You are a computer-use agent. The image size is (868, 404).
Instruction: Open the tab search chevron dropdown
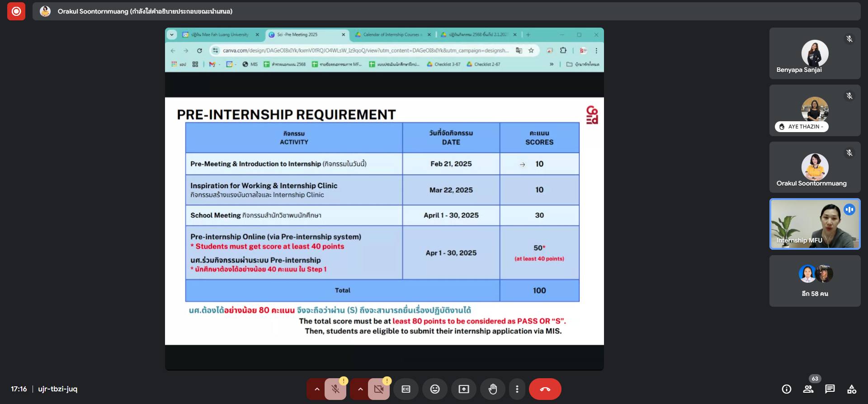point(172,34)
